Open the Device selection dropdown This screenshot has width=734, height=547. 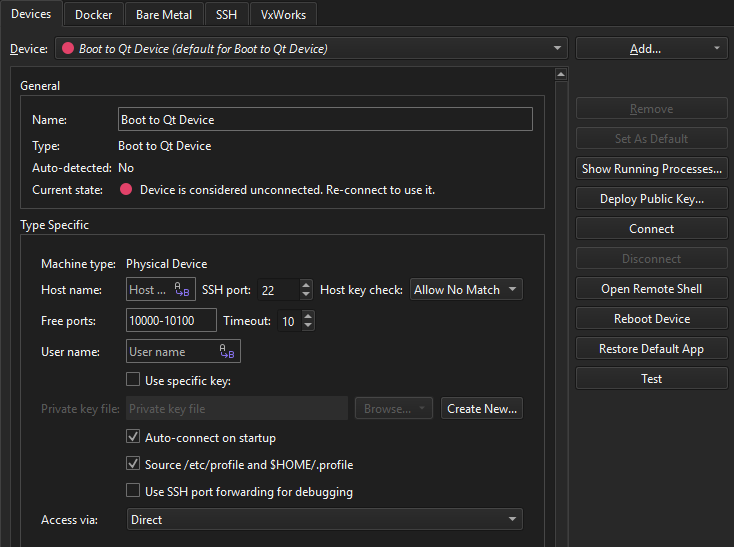(x=311, y=48)
